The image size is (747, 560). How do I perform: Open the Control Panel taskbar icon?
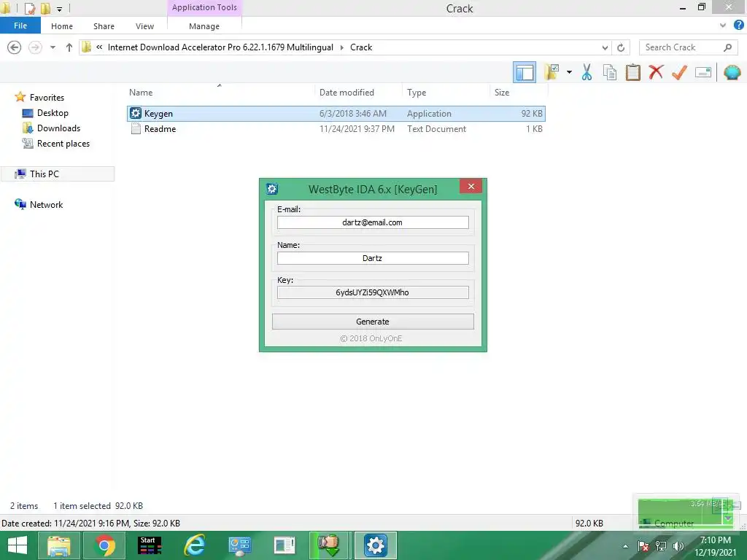pyautogui.click(x=239, y=545)
